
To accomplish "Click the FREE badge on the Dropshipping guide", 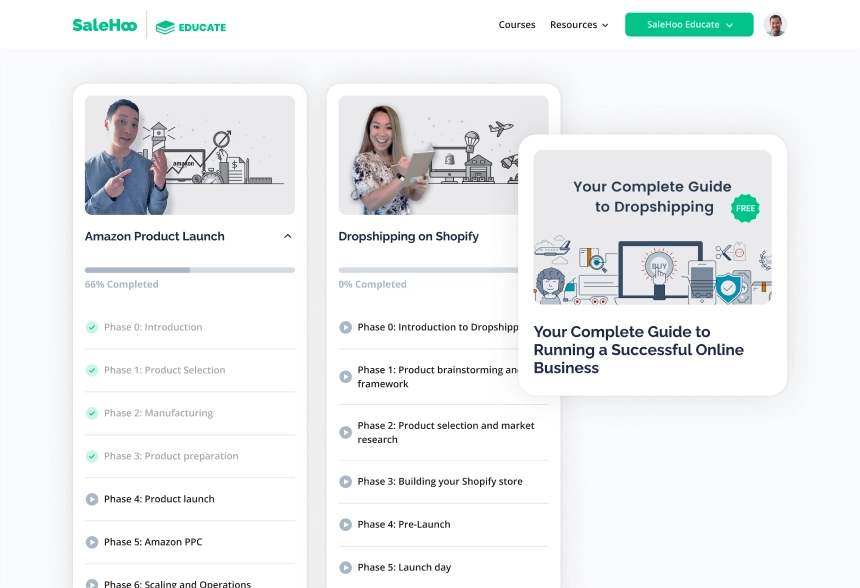I will pyautogui.click(x=745, y=208).
